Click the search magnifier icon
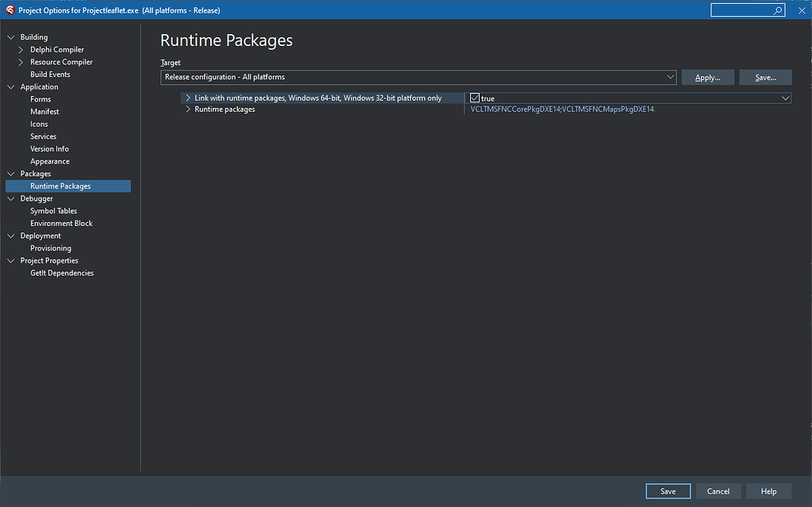 pos(775,10)
